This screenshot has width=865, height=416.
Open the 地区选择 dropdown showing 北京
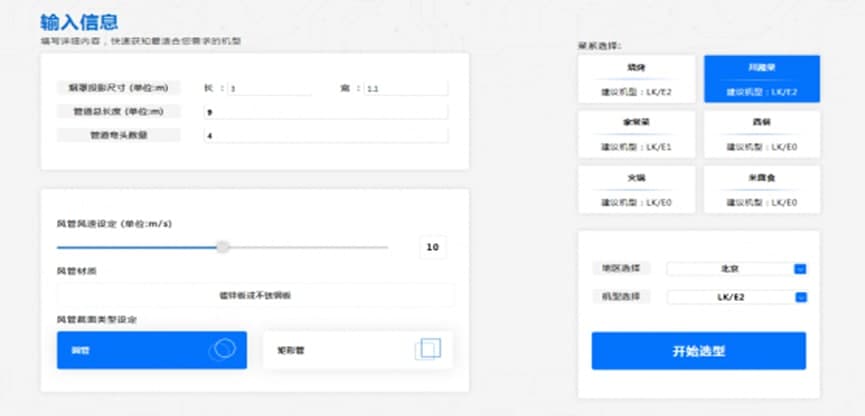(x=737, y=269)
